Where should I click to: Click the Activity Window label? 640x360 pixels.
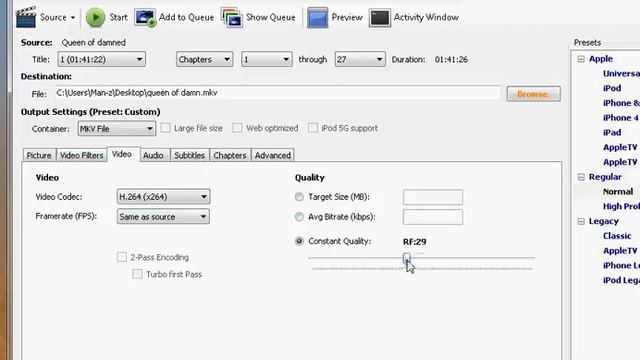(x=426, y=18)
